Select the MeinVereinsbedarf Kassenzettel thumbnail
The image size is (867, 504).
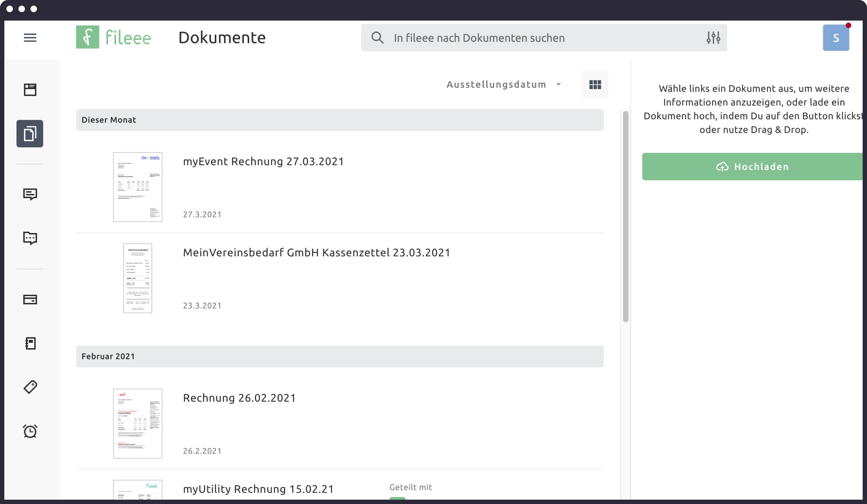[x=138, y=278]
